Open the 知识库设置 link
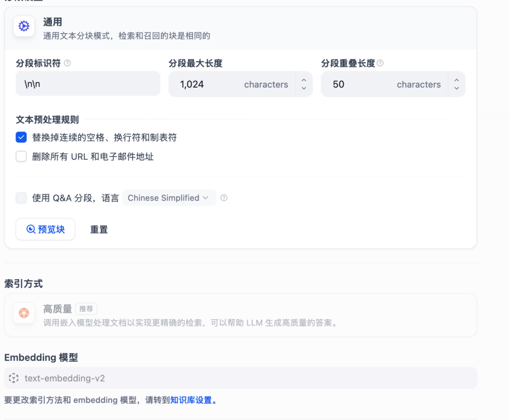The height and width of the screenshot is (420, 510). [x=191, y=400]
